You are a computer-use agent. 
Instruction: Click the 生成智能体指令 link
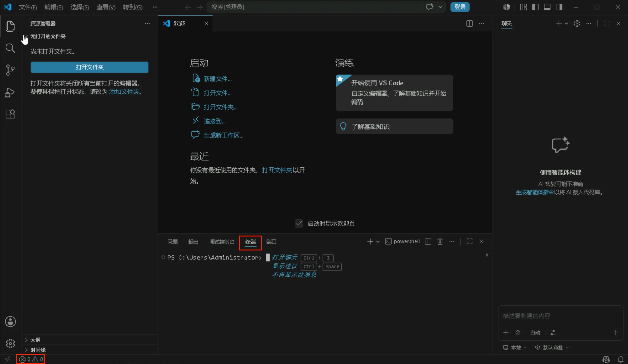[x=534, y=192]
